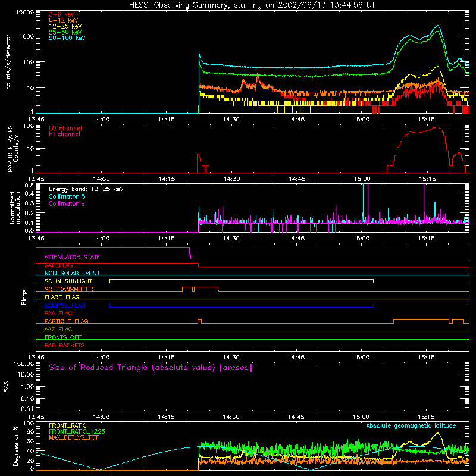The image size is (476, 476).
Task: Click the GAP_FLAG label
Action: tap(58, 265)
